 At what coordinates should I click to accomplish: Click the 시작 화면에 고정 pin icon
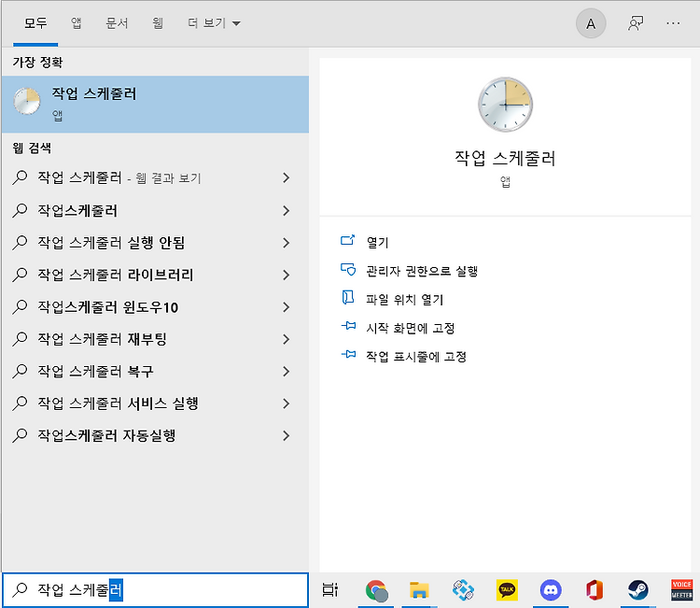click(x=348, y=326)
